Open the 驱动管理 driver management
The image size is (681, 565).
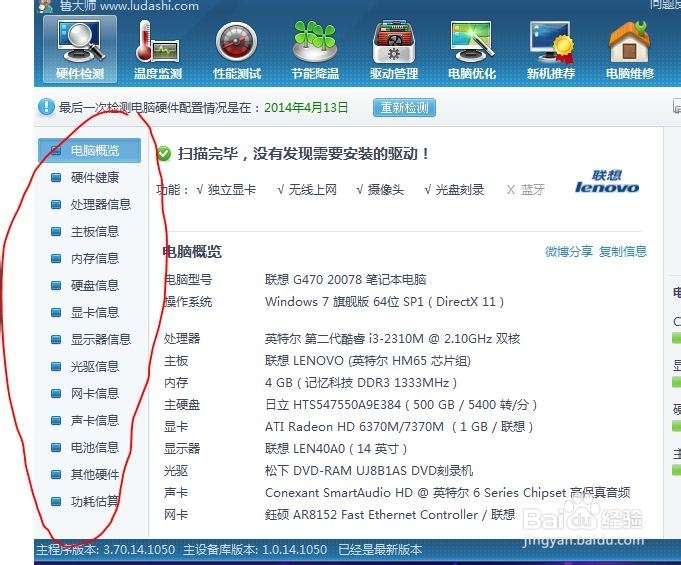(x=394, y=51)
